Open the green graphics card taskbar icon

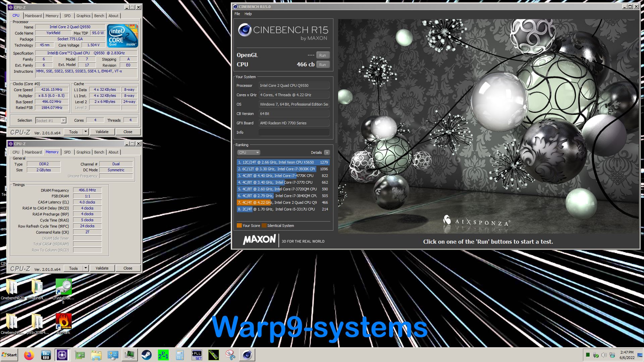click(79, 355)
